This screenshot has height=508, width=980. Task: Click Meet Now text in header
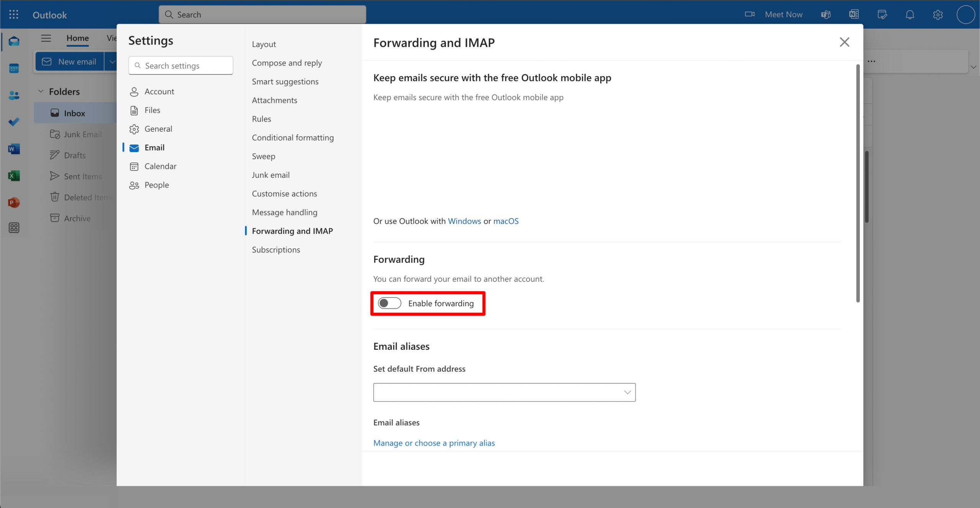point(784,15)
